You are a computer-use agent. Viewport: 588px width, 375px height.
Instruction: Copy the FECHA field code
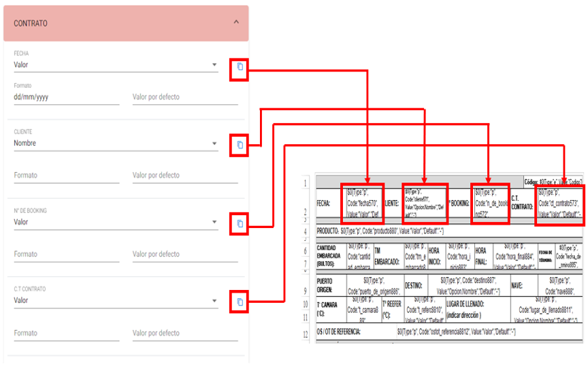click(240, 67)
